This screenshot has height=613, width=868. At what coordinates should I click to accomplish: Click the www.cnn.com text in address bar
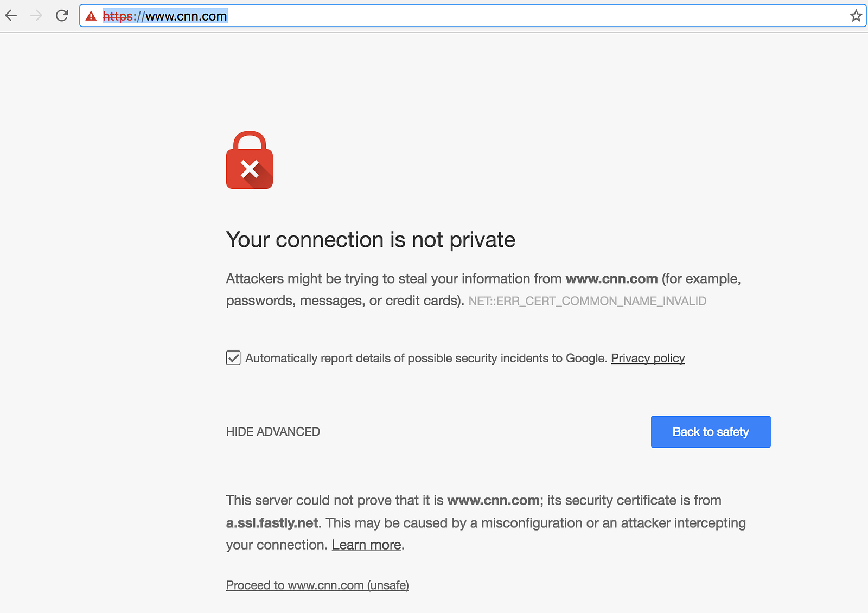[x=186, y=16]
